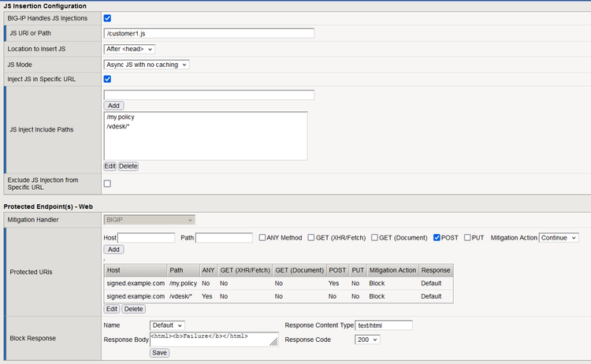The width and height of the screenshot is (591, 364).
Task: Open the JS Mode dropdown
Action: coord(147,65)
